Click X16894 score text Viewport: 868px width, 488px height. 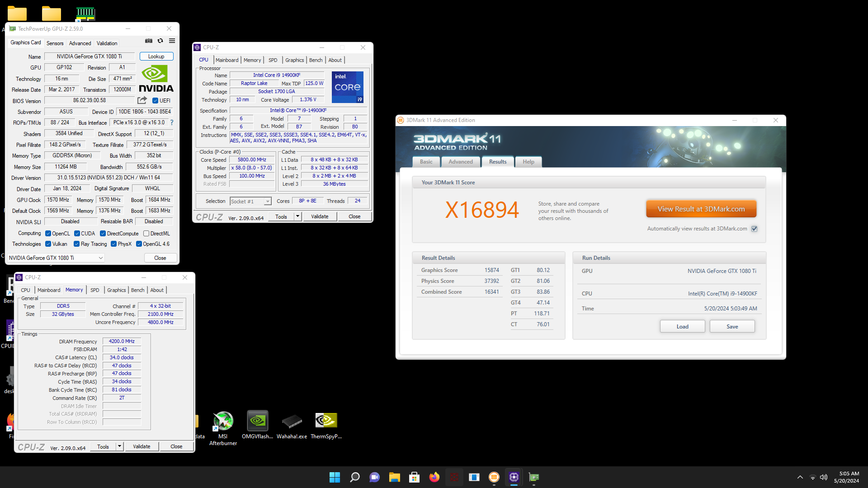482,210
